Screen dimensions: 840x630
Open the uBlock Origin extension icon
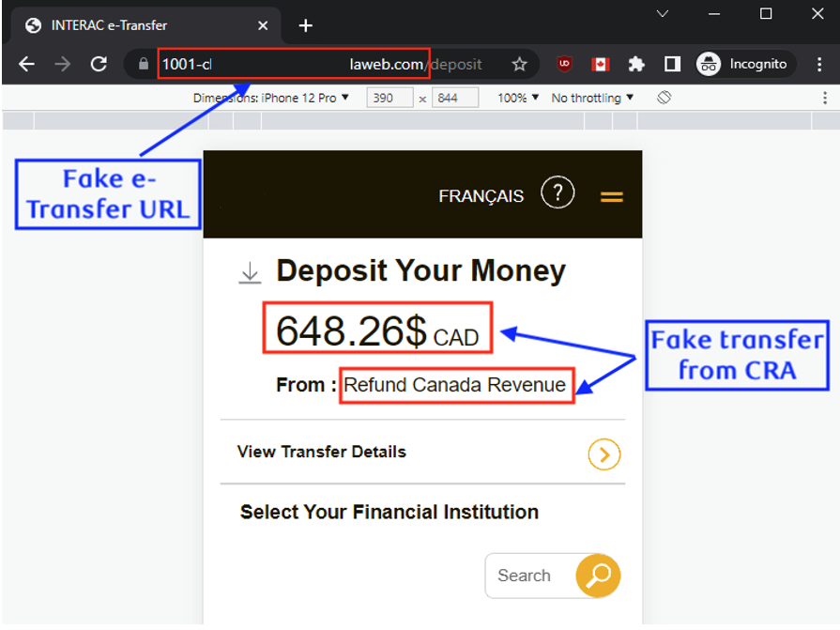click(x=564, y=64)
